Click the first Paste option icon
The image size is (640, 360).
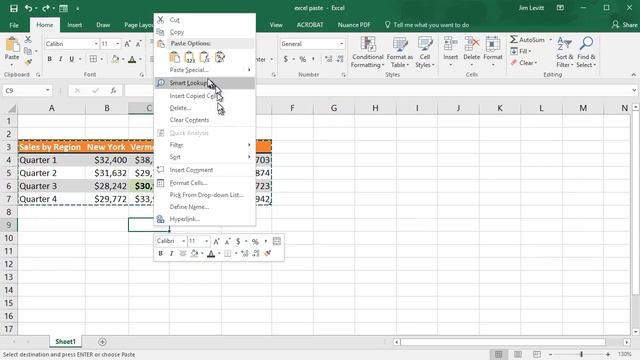pos(175,57)
